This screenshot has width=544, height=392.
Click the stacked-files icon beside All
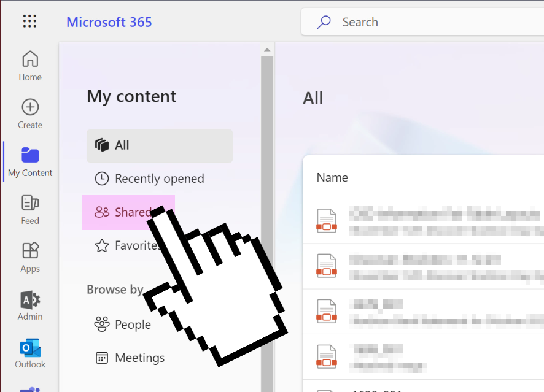102,145
